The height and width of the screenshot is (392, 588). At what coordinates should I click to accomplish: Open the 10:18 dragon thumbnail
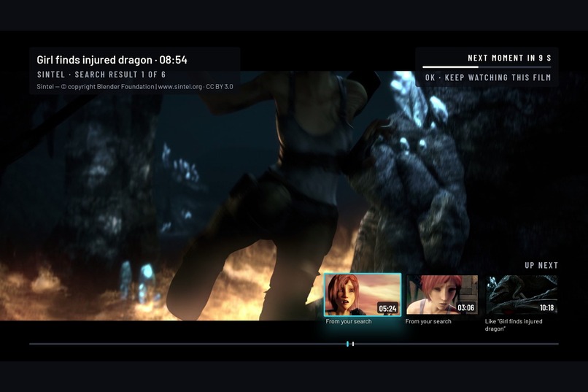click(522, 295)
